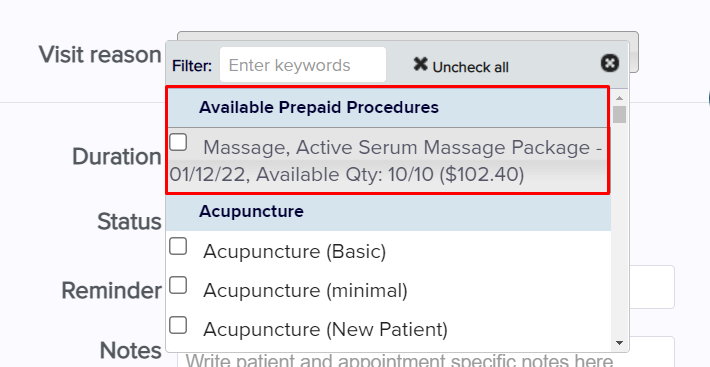Viewport: 710px width, 367px height.
Task: Click the list scrollbar up arrow
Action: pos(619,98)
